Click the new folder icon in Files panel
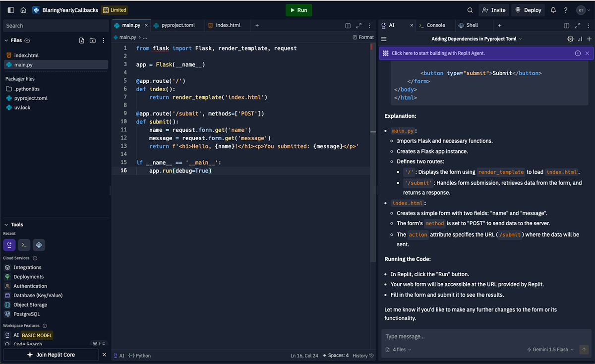The image size is (595, 364). tap(93, 41)
